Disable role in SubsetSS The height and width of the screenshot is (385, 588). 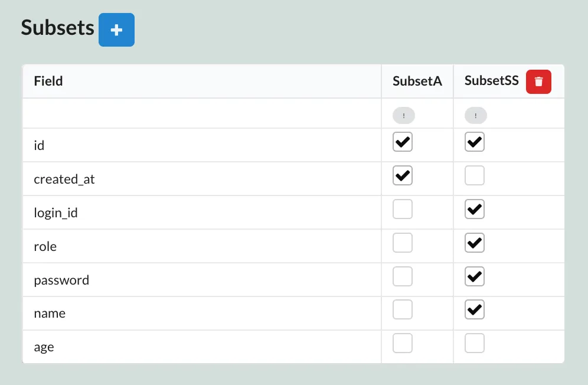coord(475,243)
